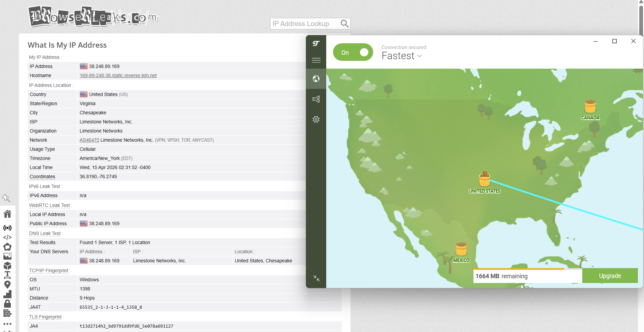Click the DNS server IP 38.248.89.169
The image size is (644, 332).
click(x=104, y=261)
